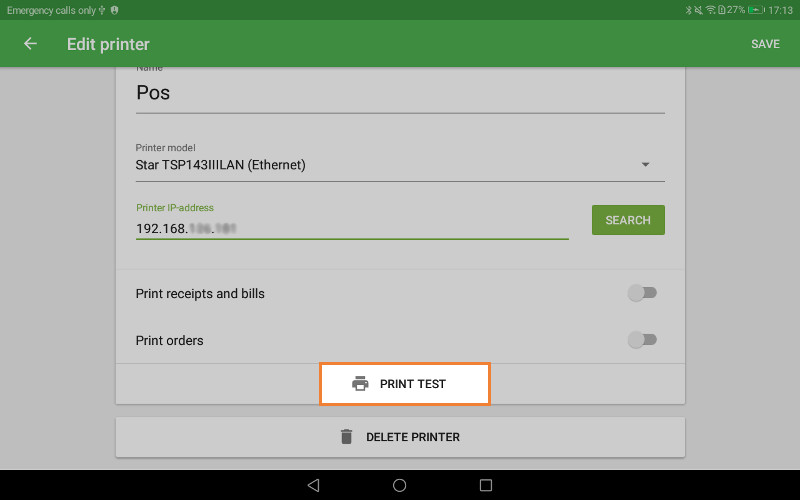Open the Printer model dropdown arrow
The height and width of the screenshot is (500, 800).
645,165
